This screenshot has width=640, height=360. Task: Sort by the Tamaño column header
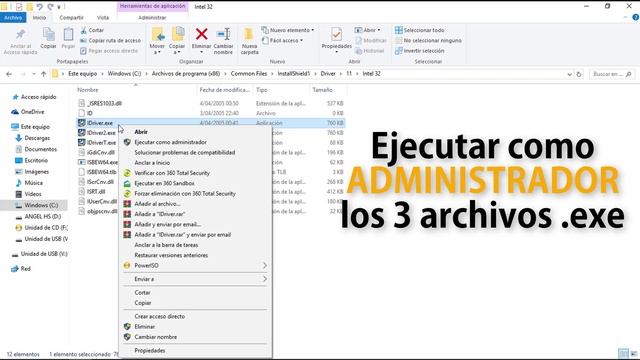[x=322, y=90]
